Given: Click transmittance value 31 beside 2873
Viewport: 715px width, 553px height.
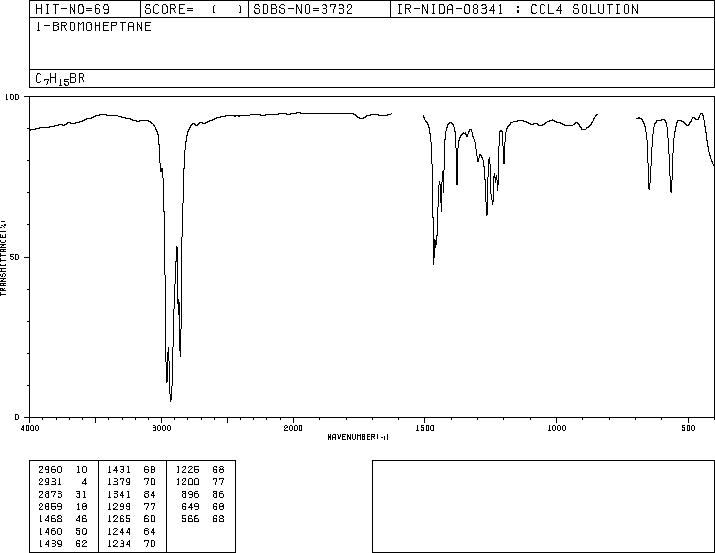Looking at the screenshot, I should click(81, 494).
